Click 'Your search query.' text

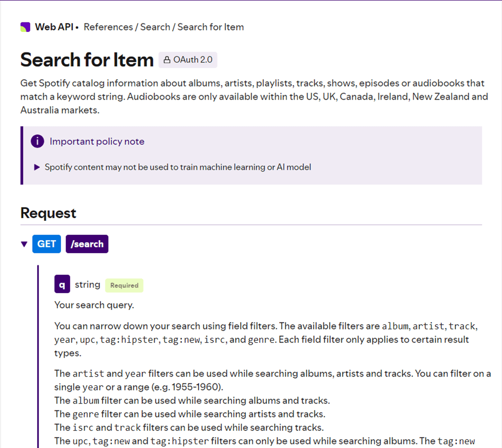click(x=94, y=305)
